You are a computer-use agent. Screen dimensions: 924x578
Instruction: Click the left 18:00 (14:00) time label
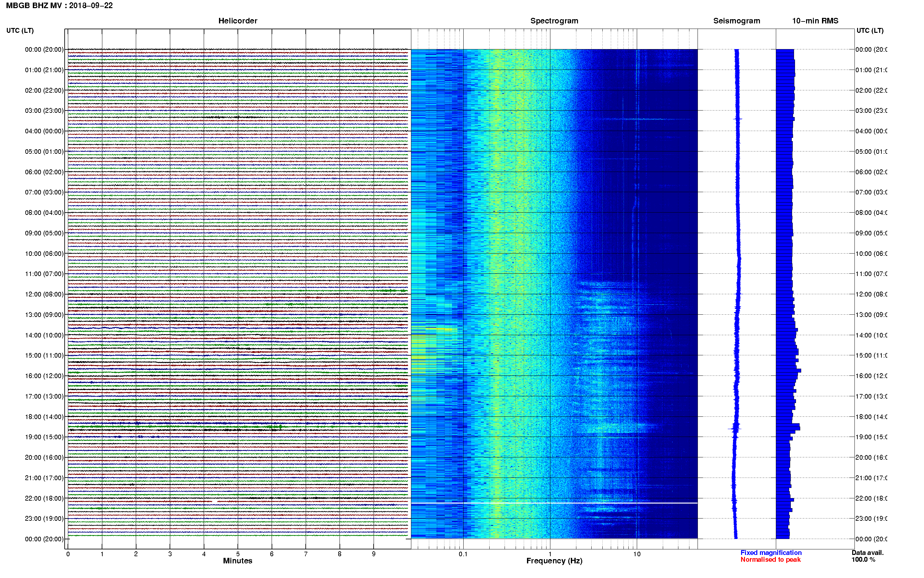coord(44,417)
